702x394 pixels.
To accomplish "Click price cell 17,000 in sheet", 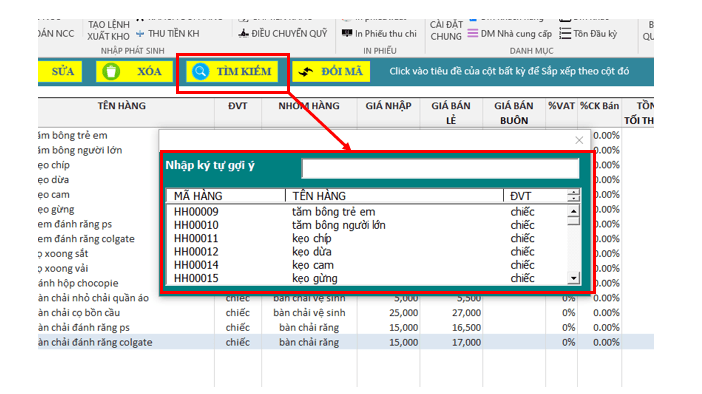I will [466, 342].
